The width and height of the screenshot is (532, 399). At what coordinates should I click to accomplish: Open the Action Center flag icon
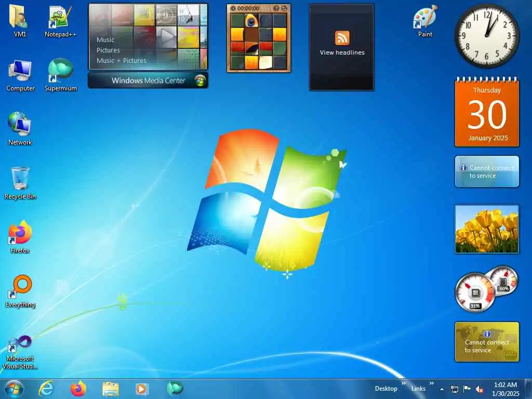coord(467,389)
